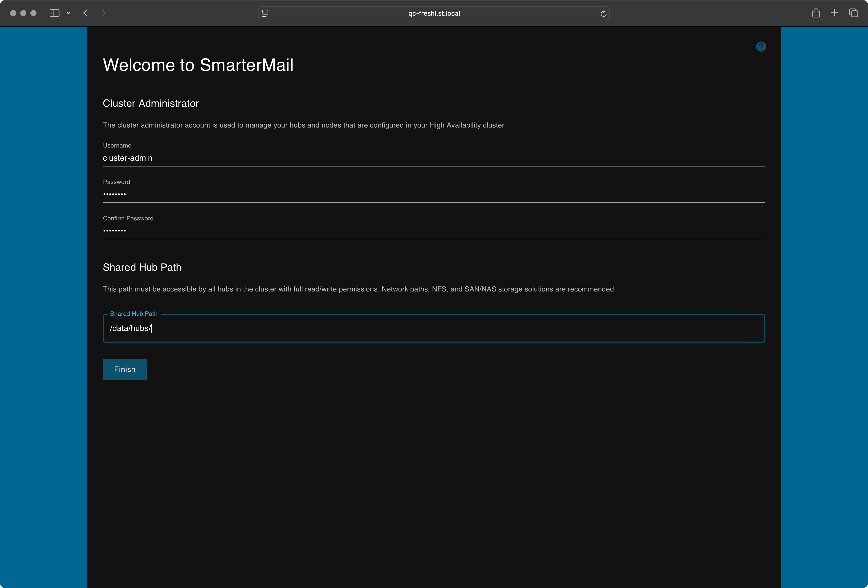Viewport: 868px width, 588px height.
Task: Open the help question mark icon
Action: 761,47
